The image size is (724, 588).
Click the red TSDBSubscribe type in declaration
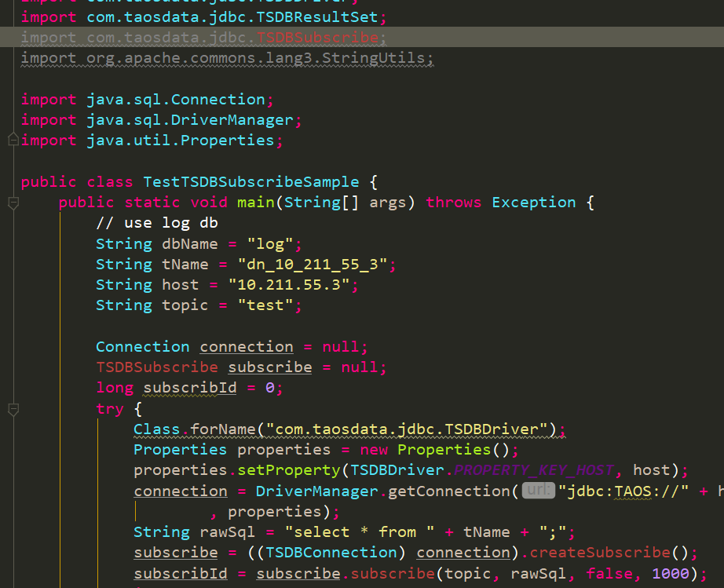click(x=156, y=367)
